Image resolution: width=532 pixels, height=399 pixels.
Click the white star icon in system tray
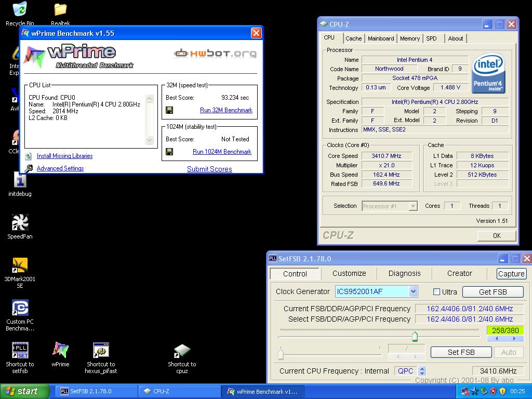coord(475,391)
